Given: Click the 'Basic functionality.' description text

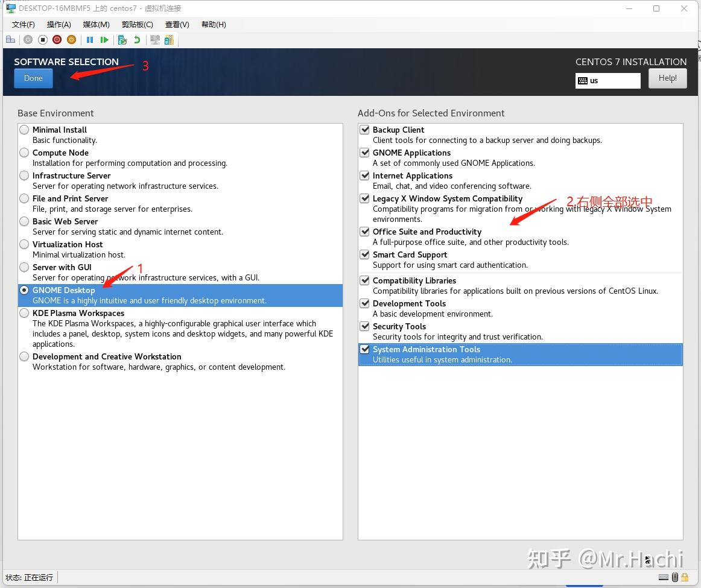Looking at the screenshot, I should [x=65, y=141].
